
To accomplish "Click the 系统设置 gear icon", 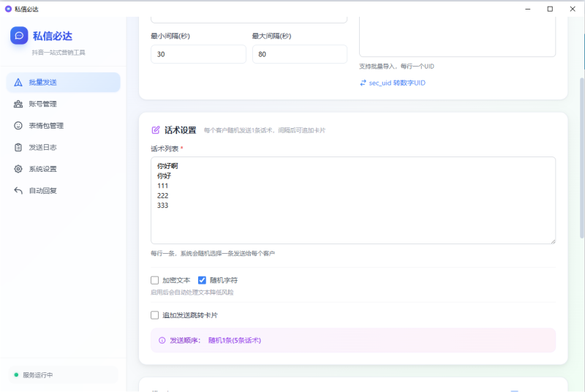I will pyautogui.click(x=18, y=169).
